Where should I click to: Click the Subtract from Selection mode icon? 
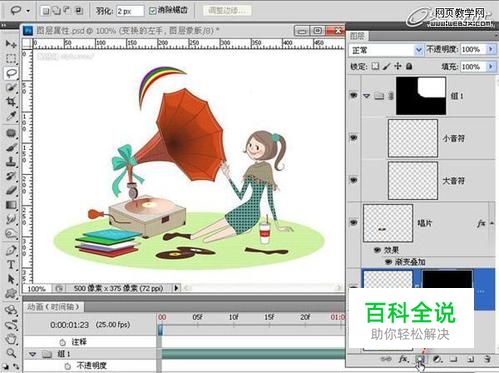68,11
